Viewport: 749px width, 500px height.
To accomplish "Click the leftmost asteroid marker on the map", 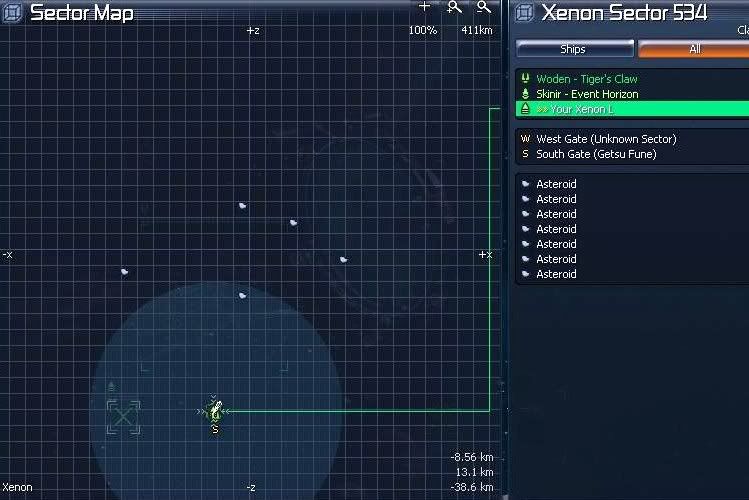I will [x=124, y=272].
